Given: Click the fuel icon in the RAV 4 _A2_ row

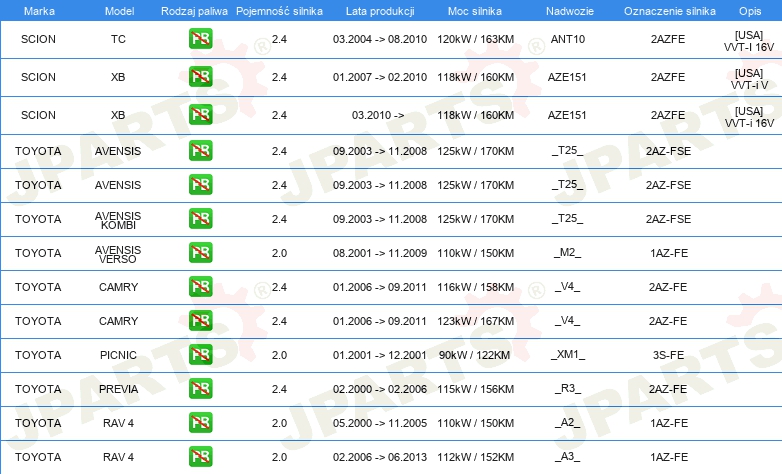Looking at the screenshot, I should pos(200,422).
